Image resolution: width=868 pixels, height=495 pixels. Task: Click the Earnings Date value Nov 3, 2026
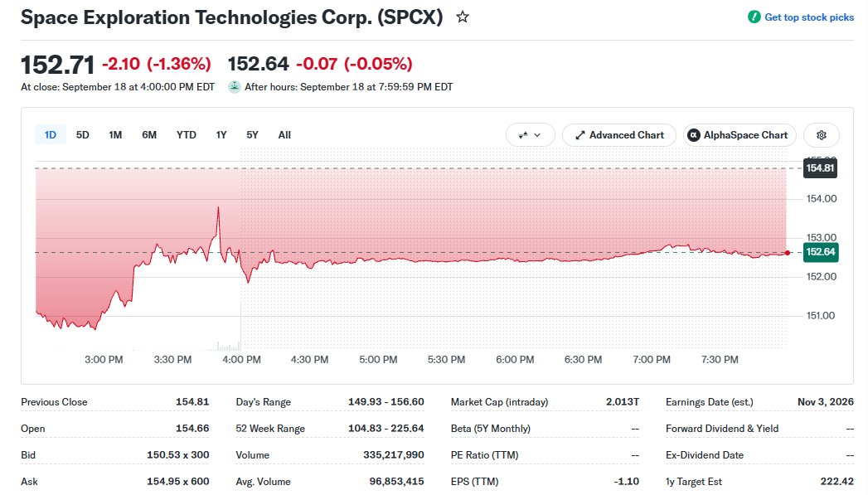(826, 402)
